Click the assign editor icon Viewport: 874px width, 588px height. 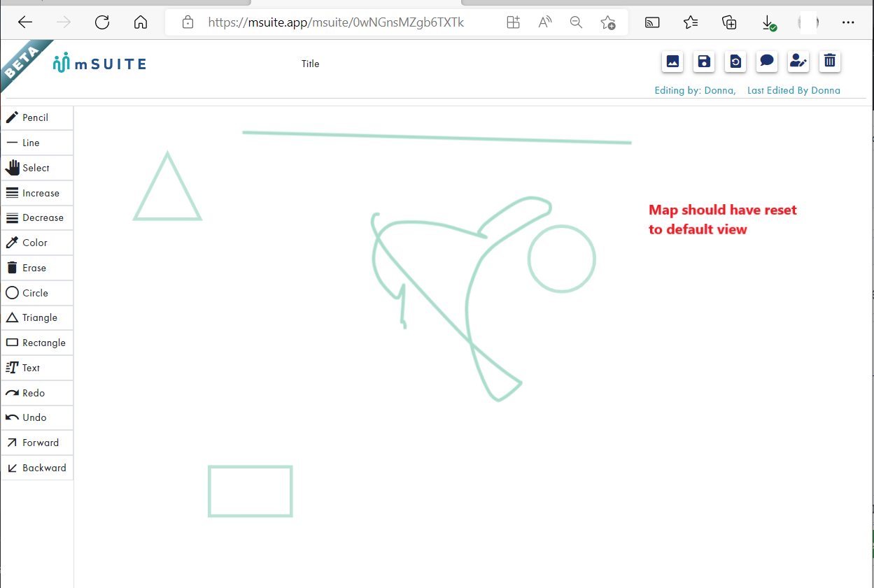click(x=798, y=62)
